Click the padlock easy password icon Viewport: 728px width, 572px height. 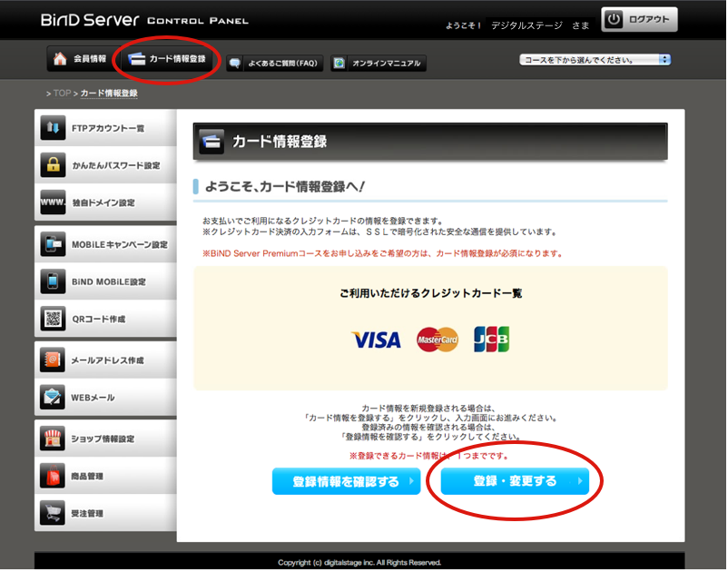53,165
